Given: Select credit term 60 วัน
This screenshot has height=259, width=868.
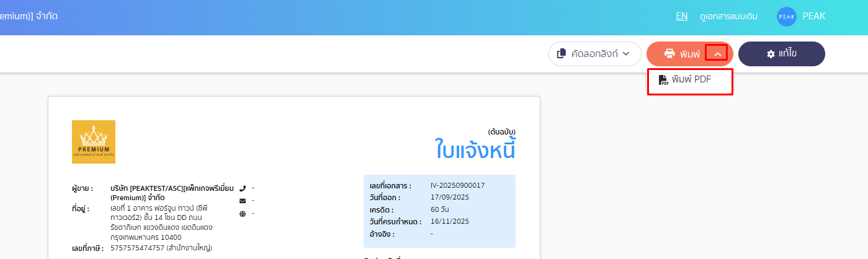Looking at the screenshot, I should [440, 209].
